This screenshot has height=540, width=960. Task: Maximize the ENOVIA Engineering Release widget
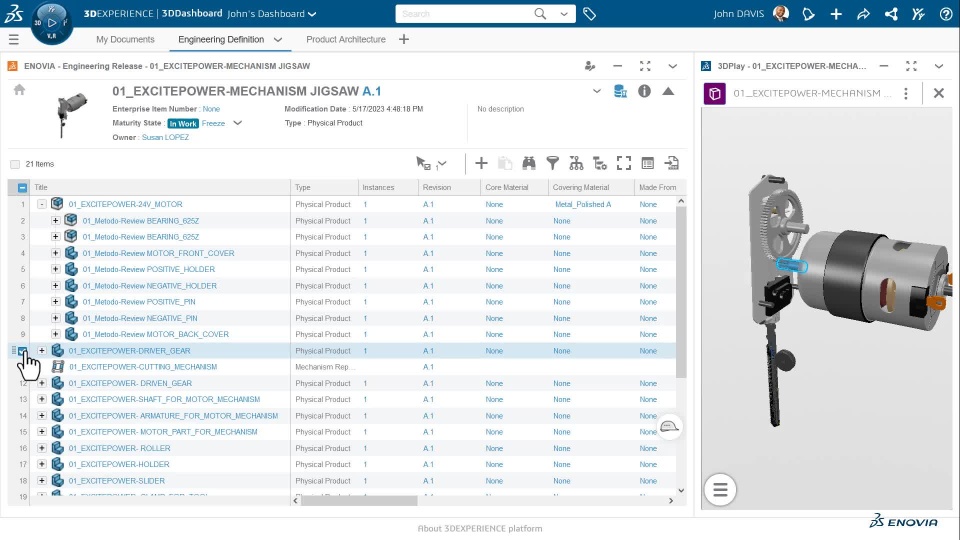point(645,66)
